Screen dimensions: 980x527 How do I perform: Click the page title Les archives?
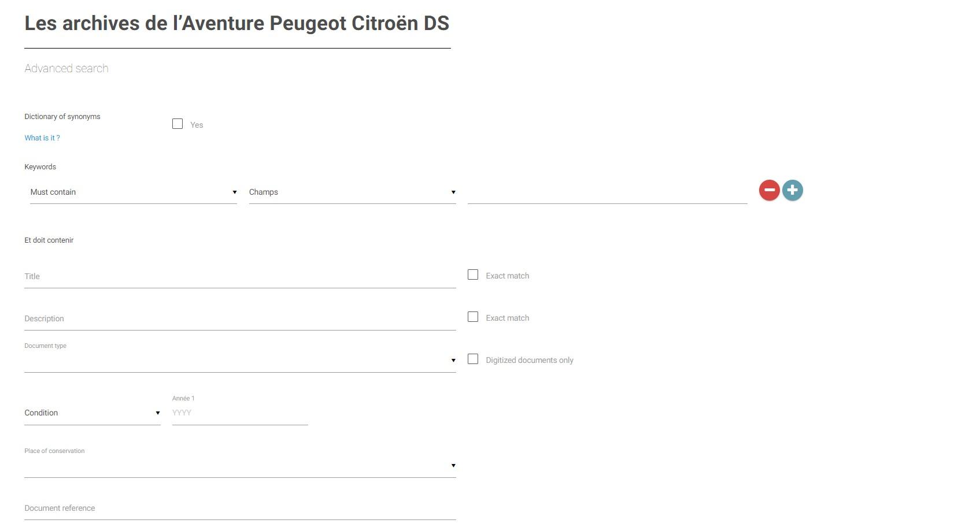[x=236, y=24]
